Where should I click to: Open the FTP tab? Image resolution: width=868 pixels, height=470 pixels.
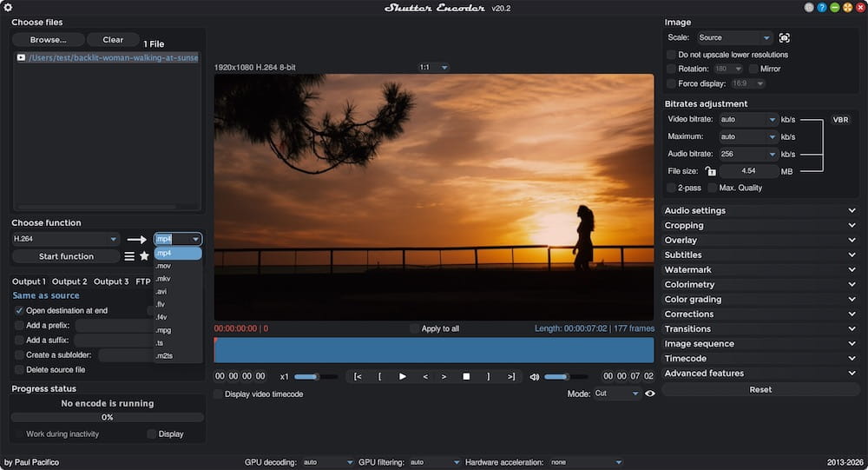143,281
